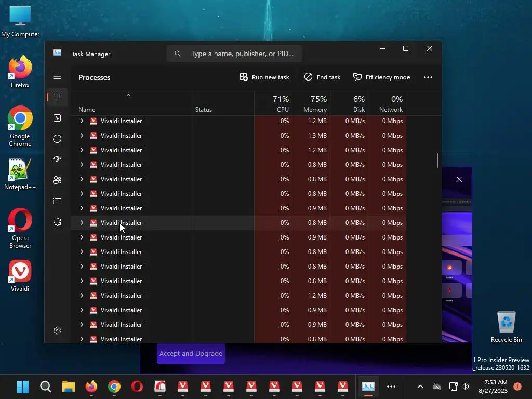Click the Vivaldi icon of the 1.3 MB row
The image size is (532, 399).
click(94, 136)
